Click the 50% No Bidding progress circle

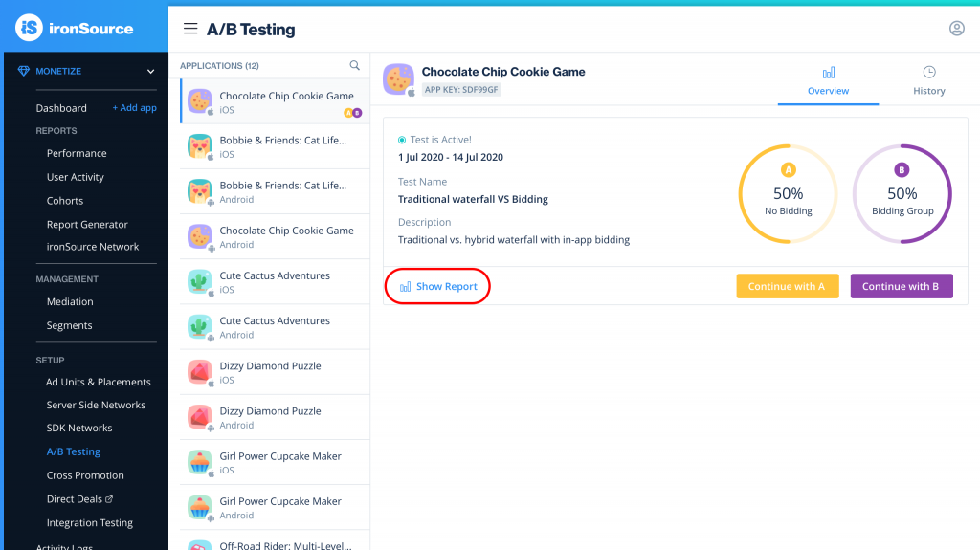point(789,194)
